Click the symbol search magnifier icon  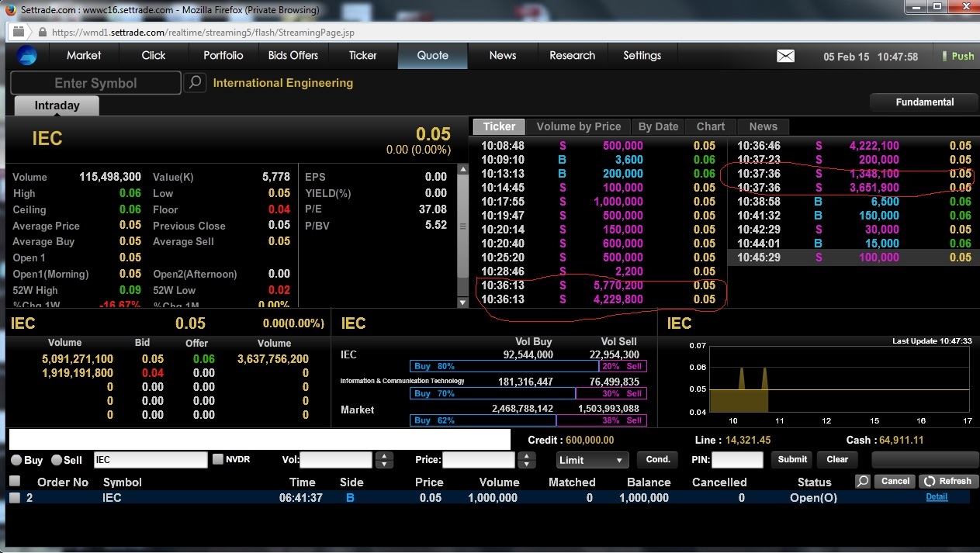click(x=195, y=82)
